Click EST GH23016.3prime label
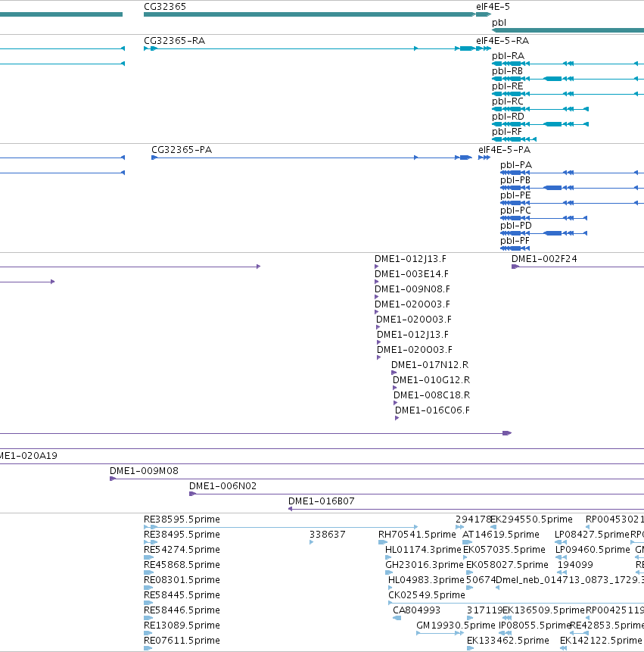This screenshot has height=652, width=644. pyautogui.click(x=425, y=565)
